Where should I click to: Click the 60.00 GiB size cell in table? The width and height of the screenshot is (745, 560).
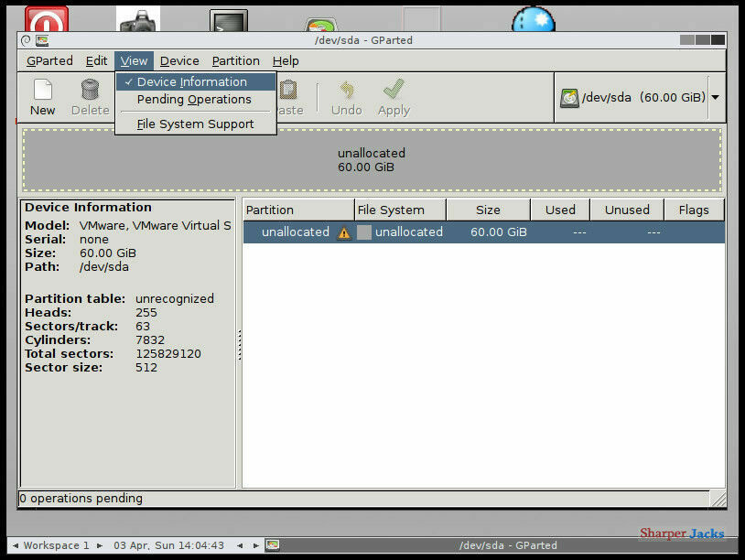[x=499, y=232]
